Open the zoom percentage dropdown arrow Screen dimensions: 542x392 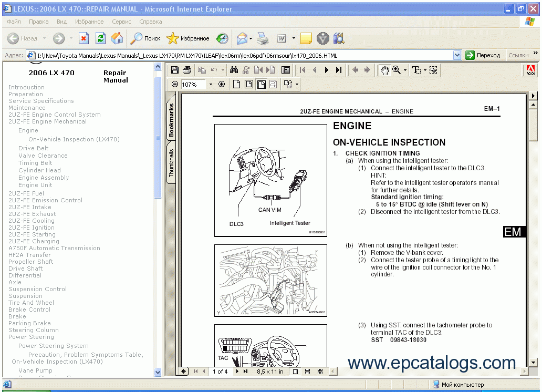(211, 84)
